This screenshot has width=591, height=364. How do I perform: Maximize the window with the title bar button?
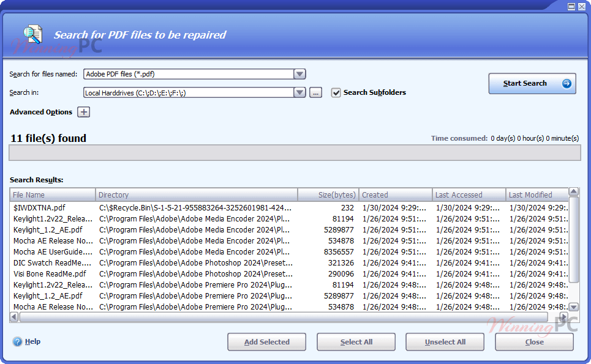pos(571,7)
